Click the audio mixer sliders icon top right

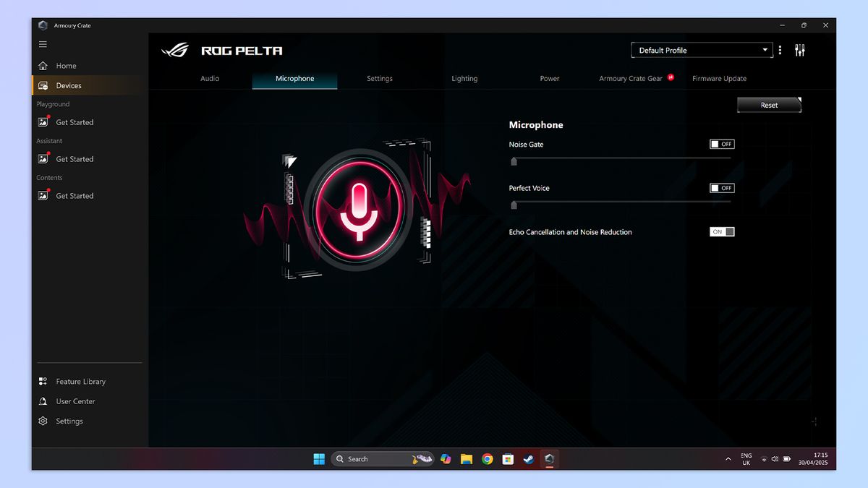[799, 50]
